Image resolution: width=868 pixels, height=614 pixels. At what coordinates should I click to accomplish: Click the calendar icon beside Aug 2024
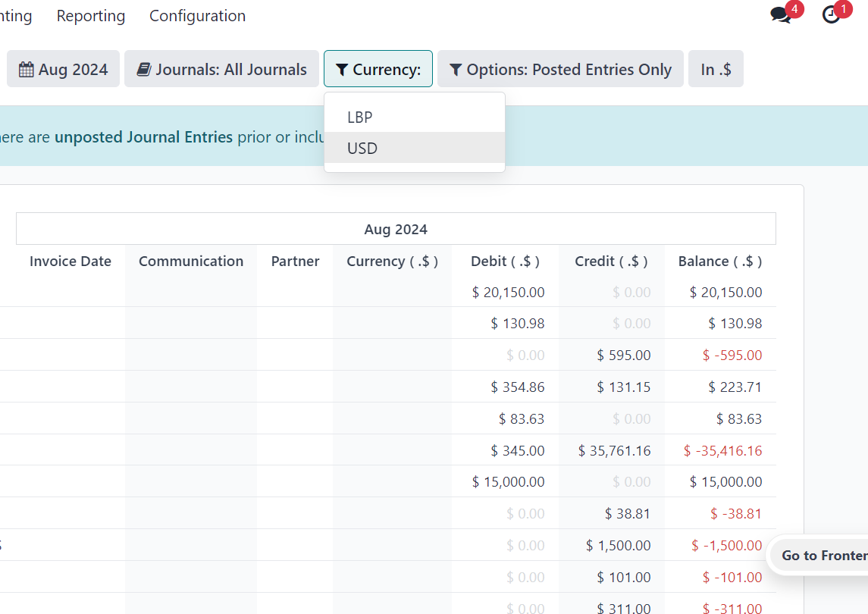tap(26, 69)
